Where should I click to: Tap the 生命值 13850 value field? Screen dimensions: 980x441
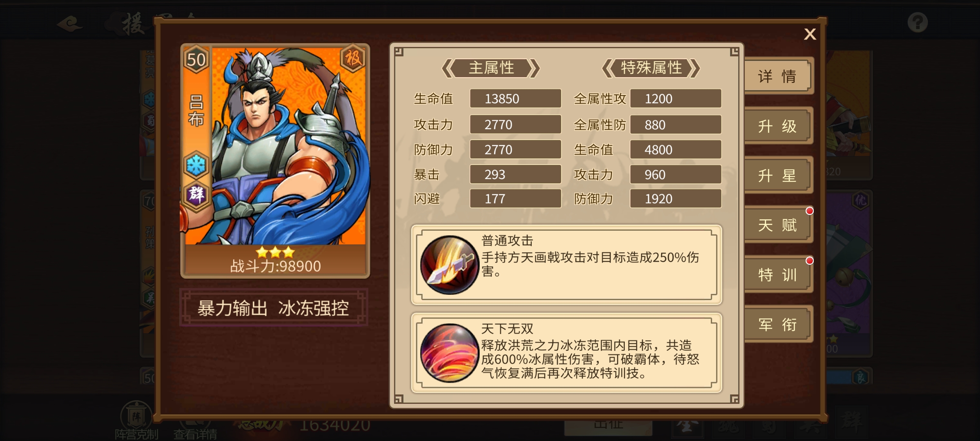click(x=515, y=99)
